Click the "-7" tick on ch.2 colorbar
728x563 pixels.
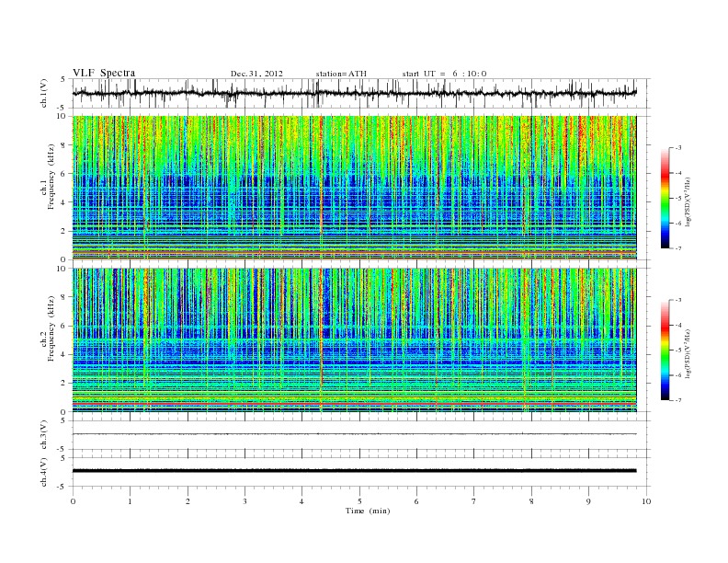[677, 400]
